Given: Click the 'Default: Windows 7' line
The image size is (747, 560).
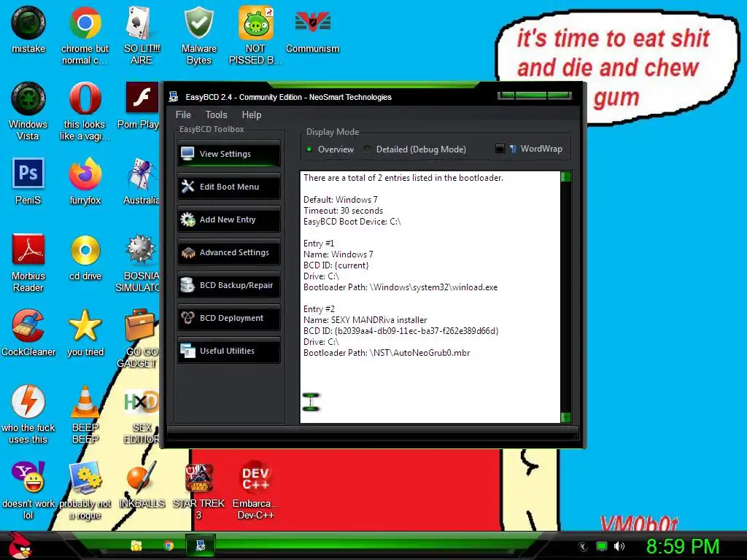Looking at the screenshot, I should [340, 200].
